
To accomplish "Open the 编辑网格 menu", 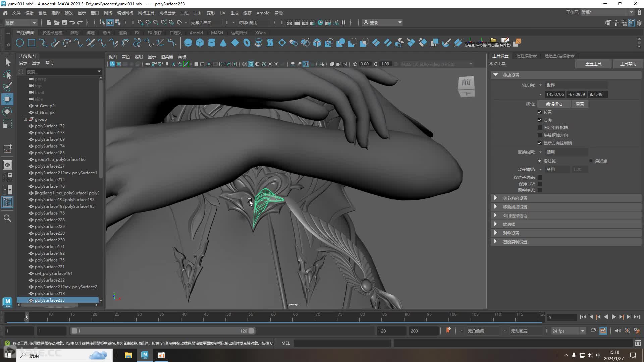I will tap(125, 13).
